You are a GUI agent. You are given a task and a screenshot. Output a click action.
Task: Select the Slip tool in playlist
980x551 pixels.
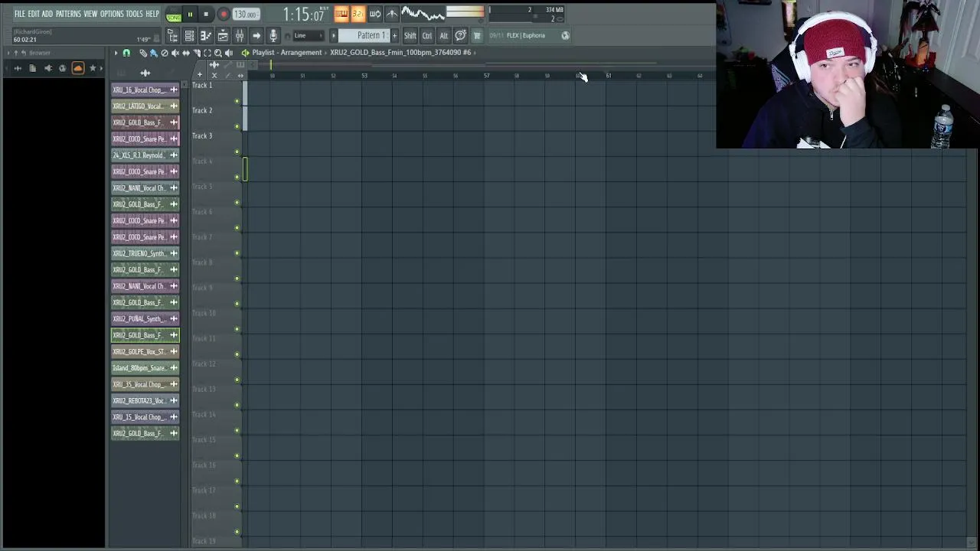(x=186, y=53)
